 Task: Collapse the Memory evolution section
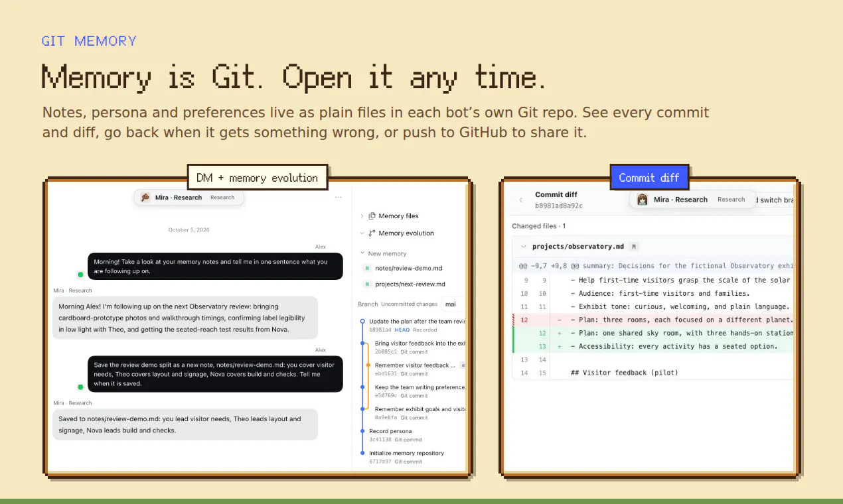[362, 233]
